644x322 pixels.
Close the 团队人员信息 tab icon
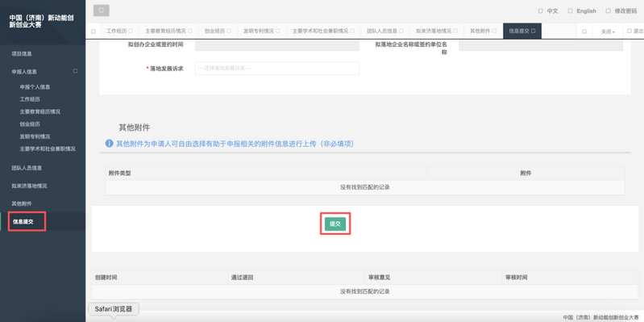click(x=401, y=31)
